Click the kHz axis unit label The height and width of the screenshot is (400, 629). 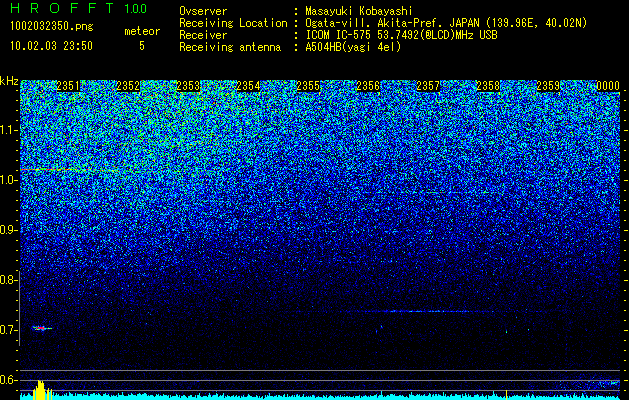click(x=9, y=81)
